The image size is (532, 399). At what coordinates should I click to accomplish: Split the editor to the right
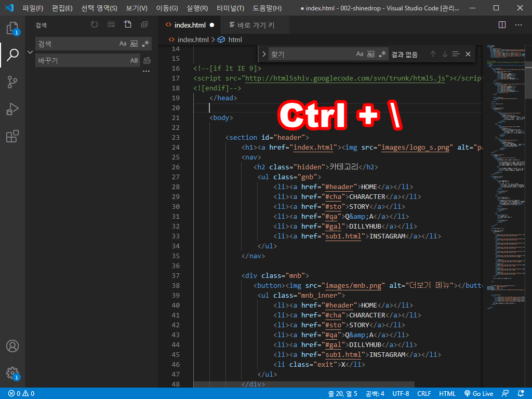point(502,25)
